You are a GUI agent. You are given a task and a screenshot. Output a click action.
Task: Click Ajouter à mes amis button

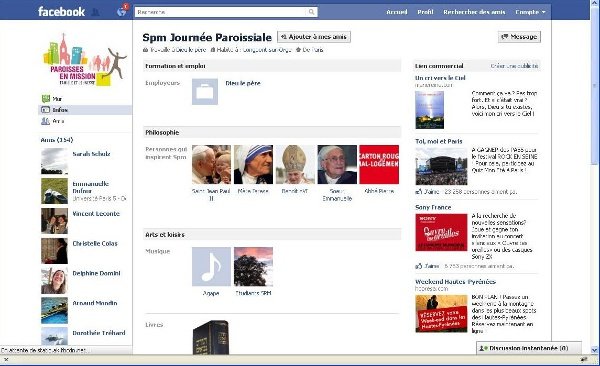(x=314, y=37)
